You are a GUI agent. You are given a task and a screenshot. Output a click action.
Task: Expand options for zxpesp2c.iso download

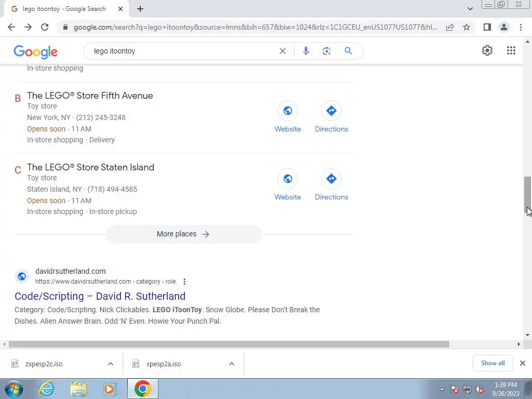111,364
